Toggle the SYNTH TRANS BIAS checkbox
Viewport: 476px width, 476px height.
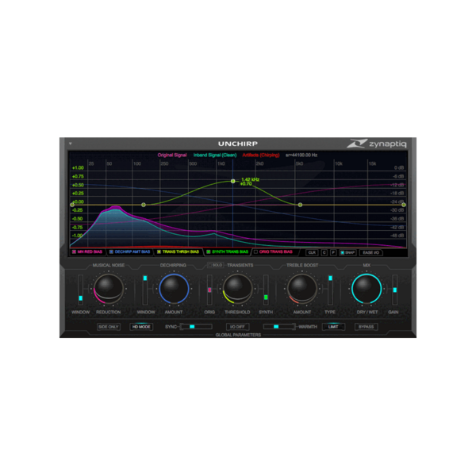[209, 252]
